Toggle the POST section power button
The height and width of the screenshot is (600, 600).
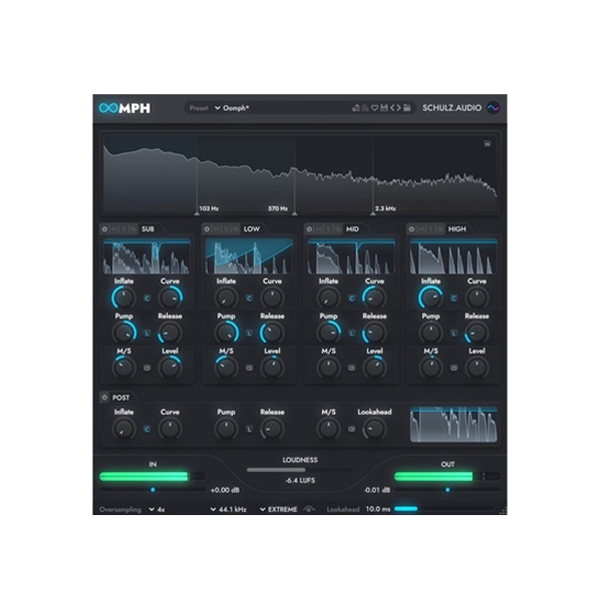tap(104, 397)
